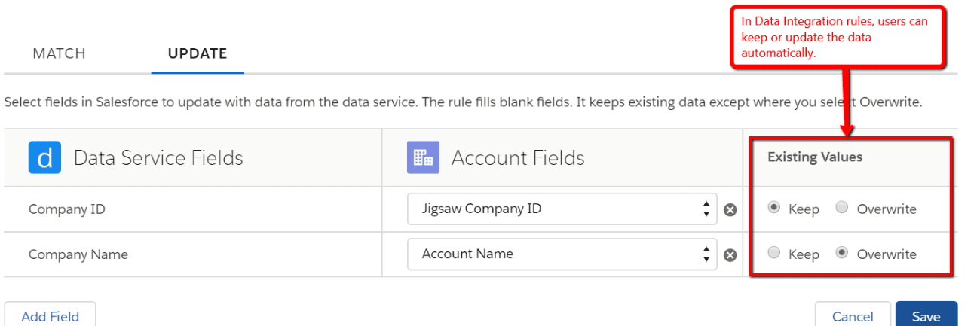This screenshot has height=326, width=980.
Task: Save the data integration rule
Action: click(x=926, y=316)
